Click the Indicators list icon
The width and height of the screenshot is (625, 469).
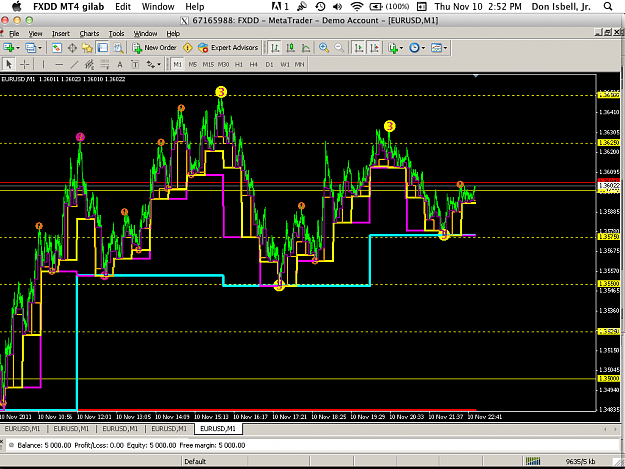(393, 48)
